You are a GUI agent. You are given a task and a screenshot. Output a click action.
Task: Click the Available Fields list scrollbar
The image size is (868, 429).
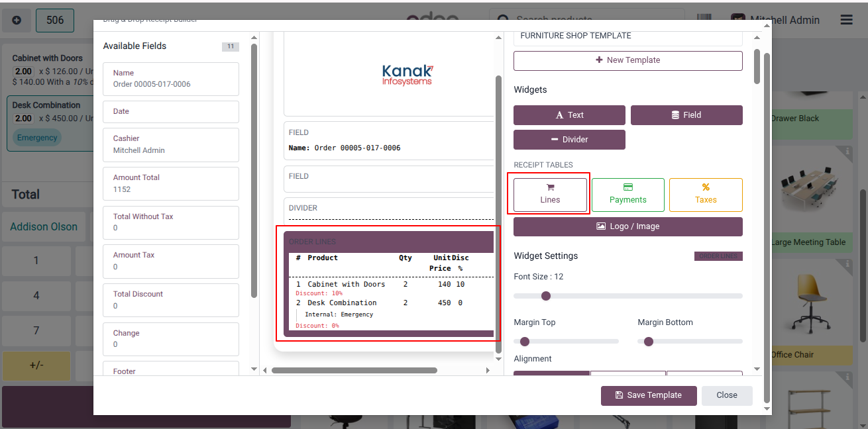[x=254, y=170]
